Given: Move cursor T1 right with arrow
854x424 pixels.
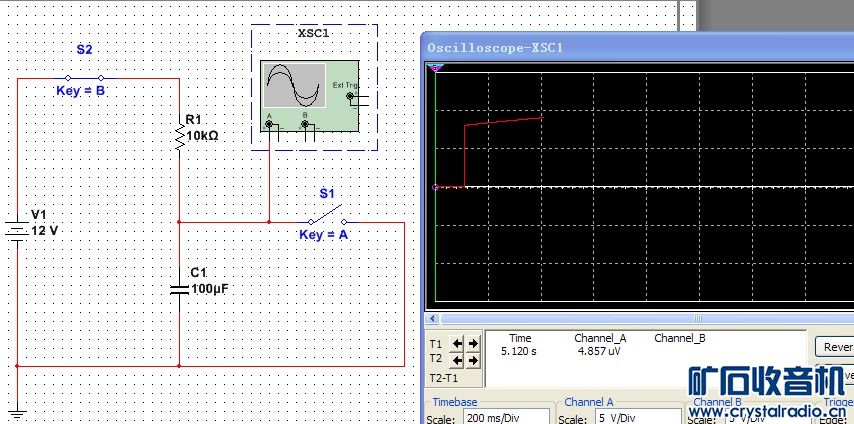Looking at the screenshot, I should [x=473, y=343].
